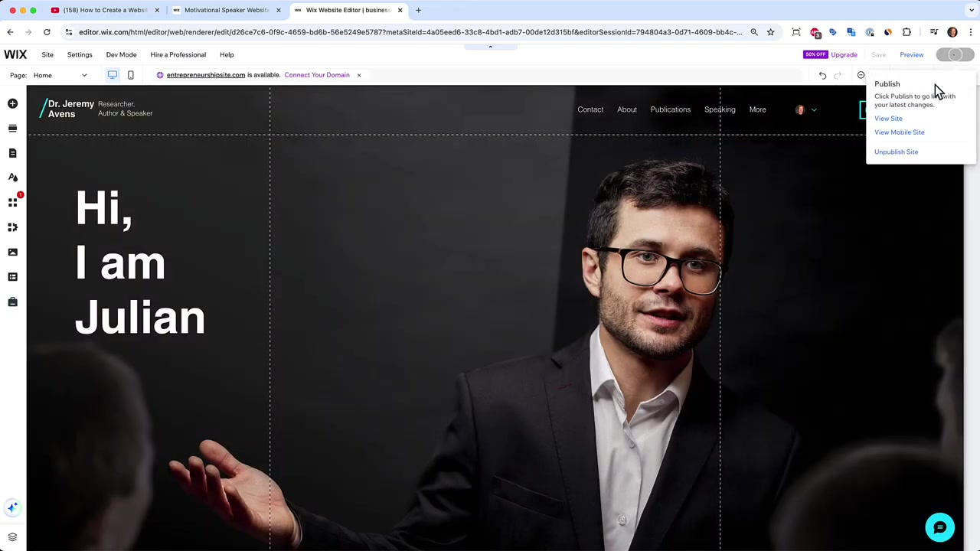
Task: View site information icon in address bar
Action: [x=69, y=32]
